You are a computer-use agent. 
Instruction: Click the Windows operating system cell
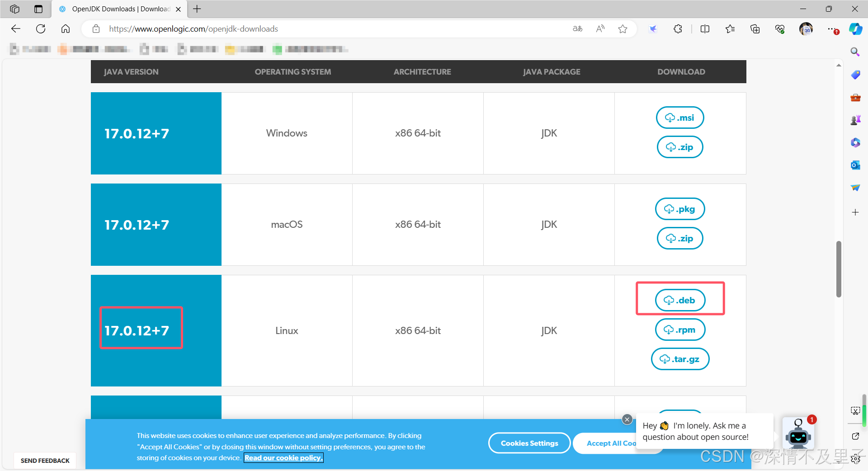[x=287, y=133]
